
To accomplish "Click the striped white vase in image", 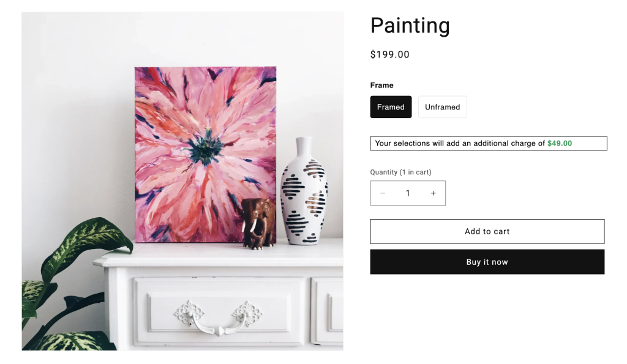I will click(x=304, y=191).
